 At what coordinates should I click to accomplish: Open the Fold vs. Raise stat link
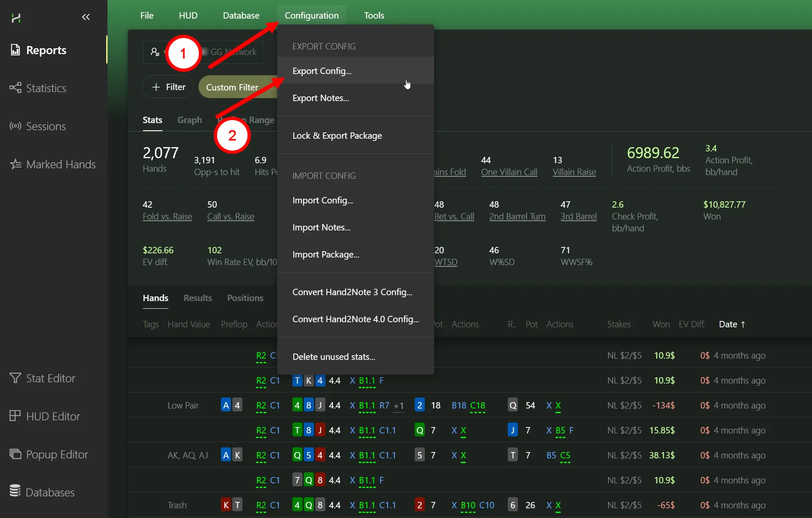tap(167, 216)
